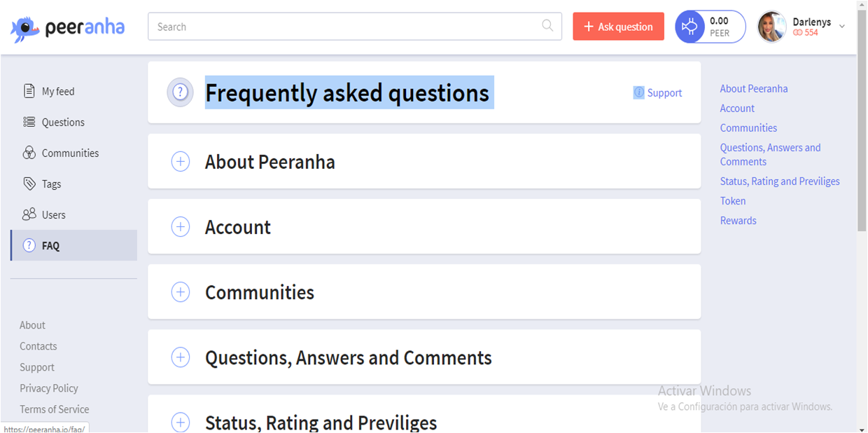
Task: Click the Terms of Service link
Action: 54,409
